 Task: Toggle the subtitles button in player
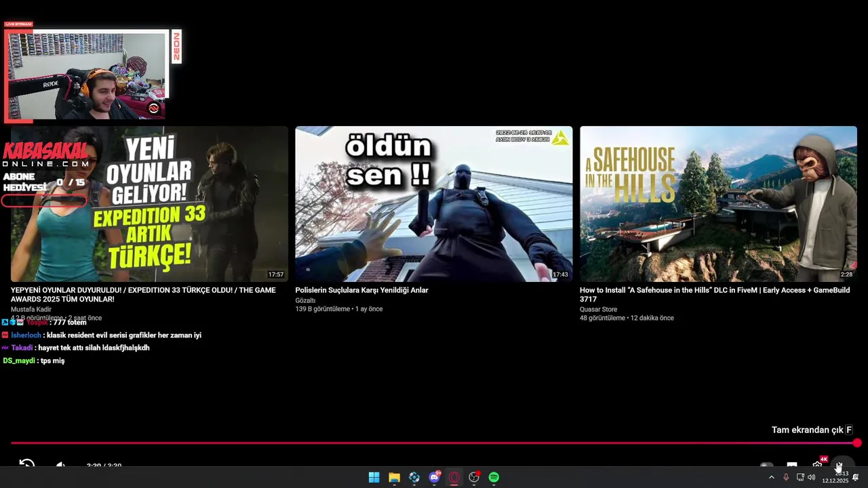[792, 465]
